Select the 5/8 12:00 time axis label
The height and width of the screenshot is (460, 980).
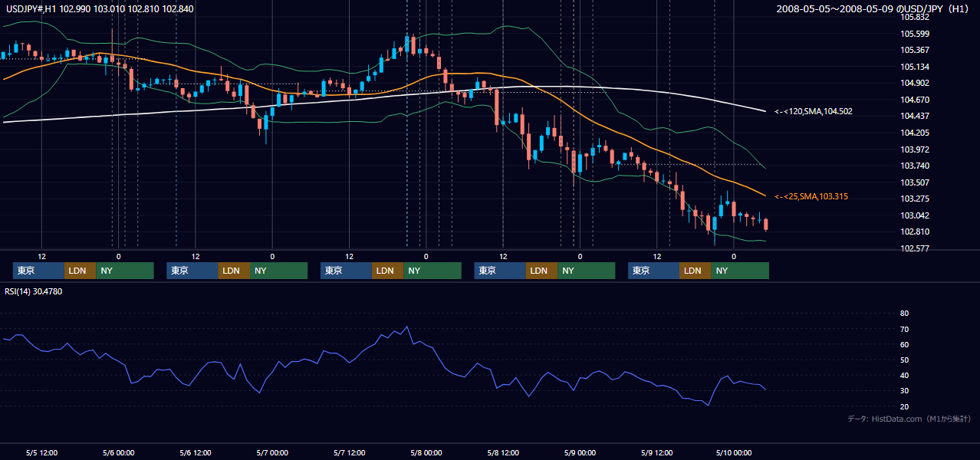coord(503,452)
